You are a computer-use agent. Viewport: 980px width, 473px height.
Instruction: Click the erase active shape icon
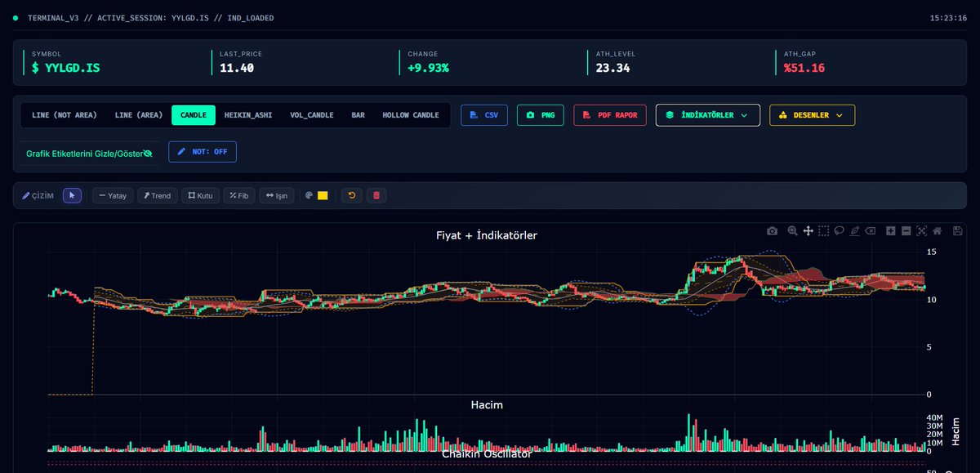coord(871,231)
